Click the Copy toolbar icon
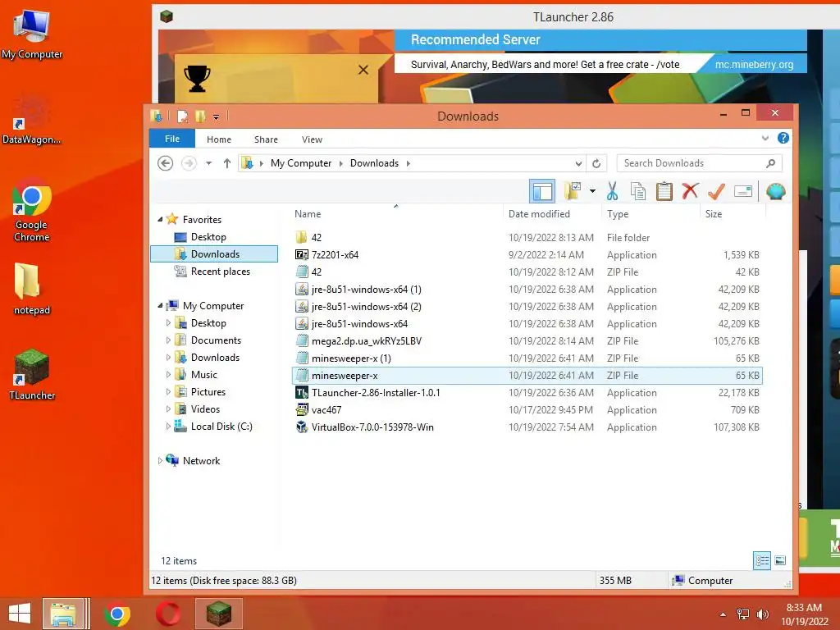The image size is (840, 630). click(637, 191)
